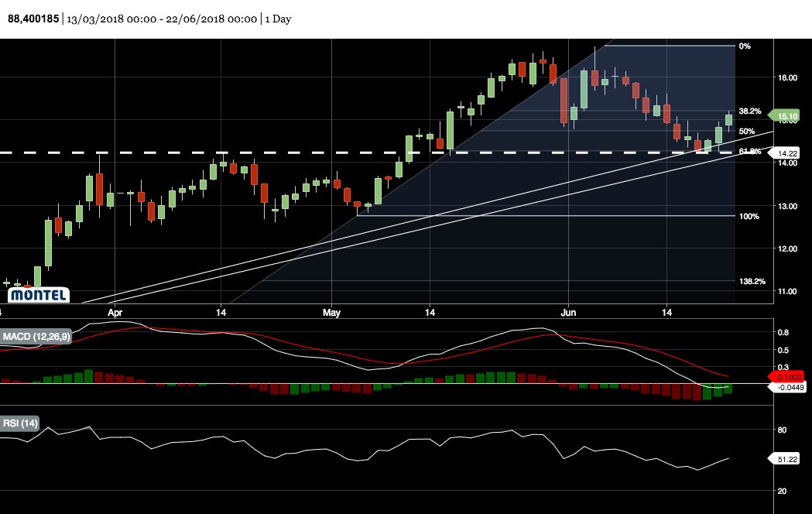Click the date range 13/03/2018 - 22/06/2018 text
The height and width of the screenshot is (514, 812).
coord(162,19)
